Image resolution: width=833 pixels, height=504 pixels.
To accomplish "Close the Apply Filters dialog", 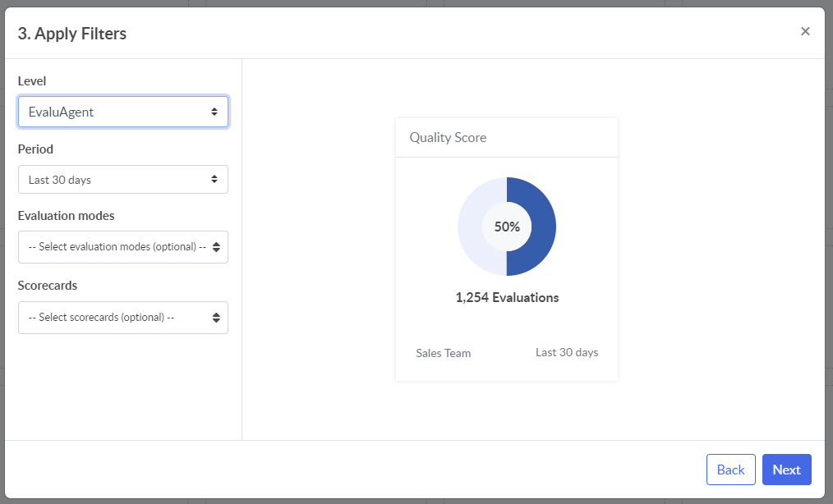I will click(x=805, y=31).
